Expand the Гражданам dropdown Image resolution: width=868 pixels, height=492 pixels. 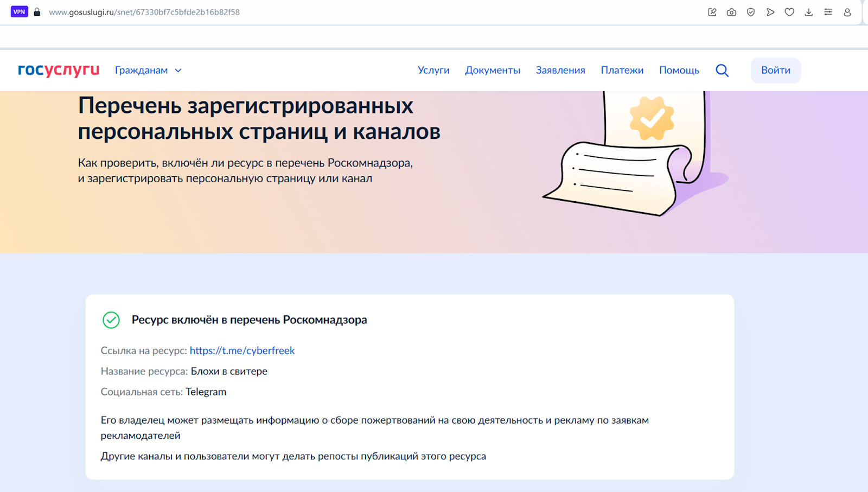pyautogui.click(x=148, y=71)
